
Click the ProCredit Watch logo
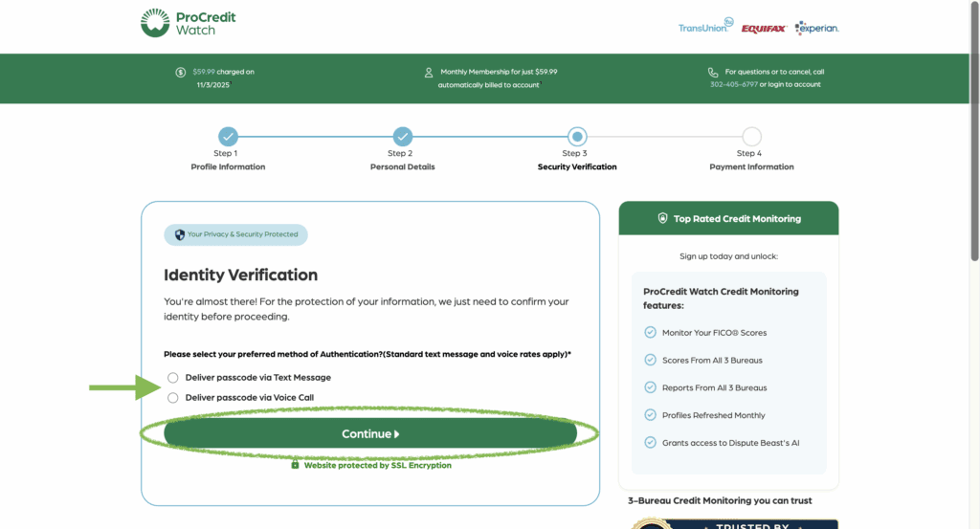(x=188, y=24)
